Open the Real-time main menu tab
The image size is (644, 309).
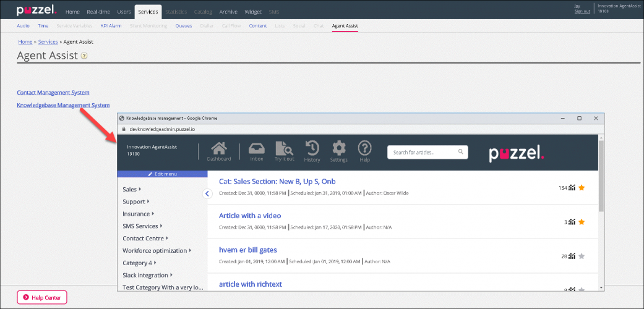(98, 12)
